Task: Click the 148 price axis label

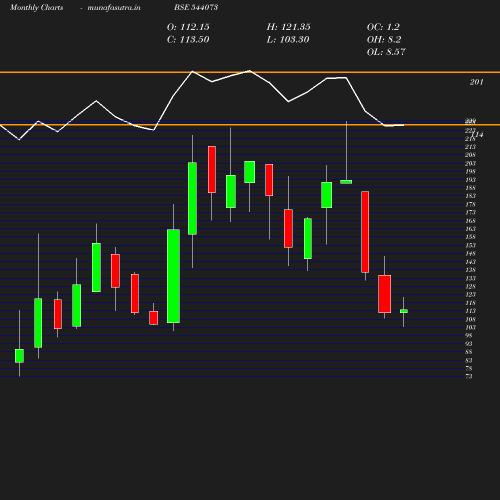Action: click(x=471, y=253)
